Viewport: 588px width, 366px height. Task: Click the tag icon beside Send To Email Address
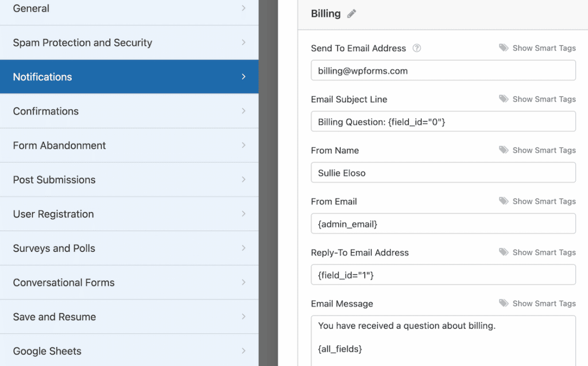pos(504,48)
